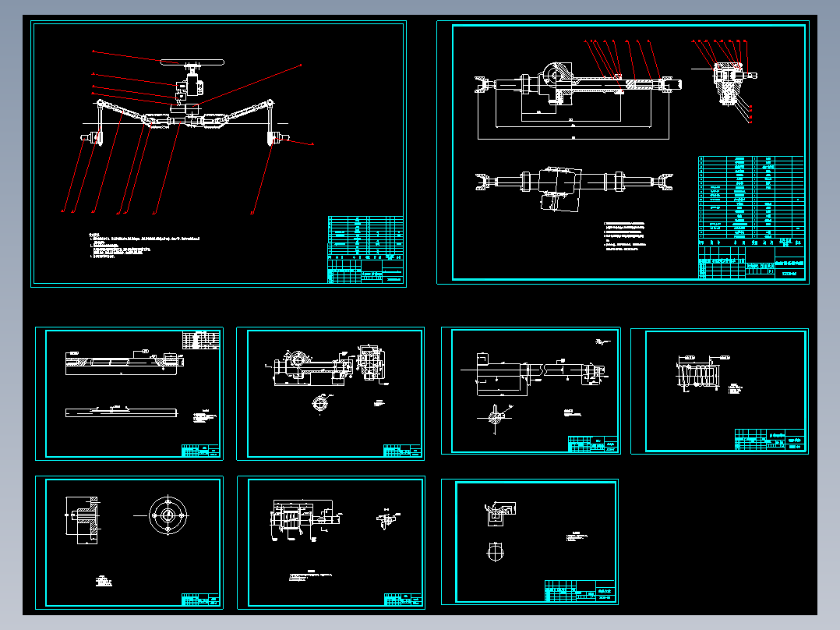Open the small coiled sleeve part sheet
Image resolution: width=840 pixels, height=630 pixels.
(719, 391)
